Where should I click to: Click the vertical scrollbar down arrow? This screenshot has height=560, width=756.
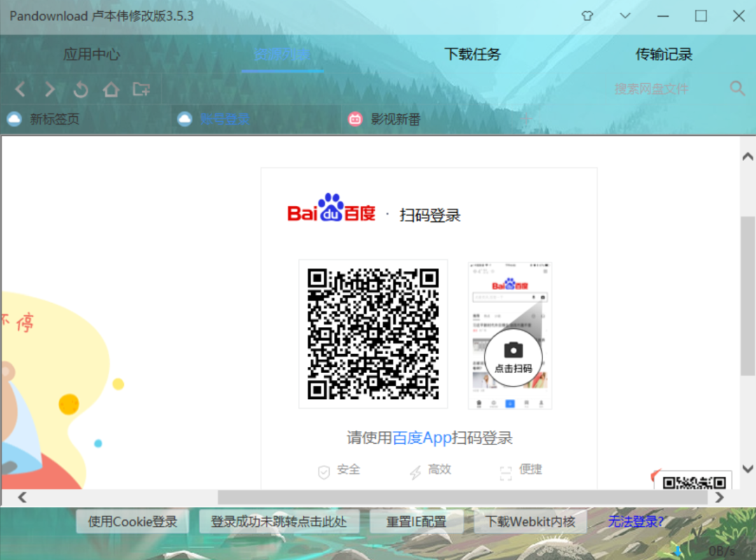(x=748, y=469)
